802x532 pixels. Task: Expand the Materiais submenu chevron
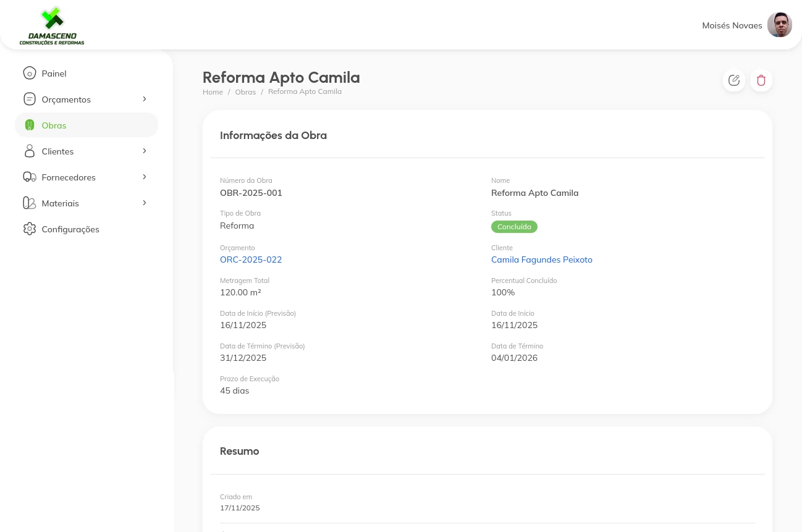click(x=145, y=203)
